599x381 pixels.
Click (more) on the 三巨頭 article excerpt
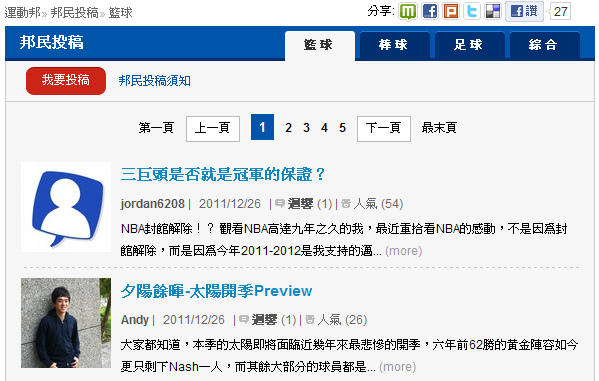coord(403,251)
